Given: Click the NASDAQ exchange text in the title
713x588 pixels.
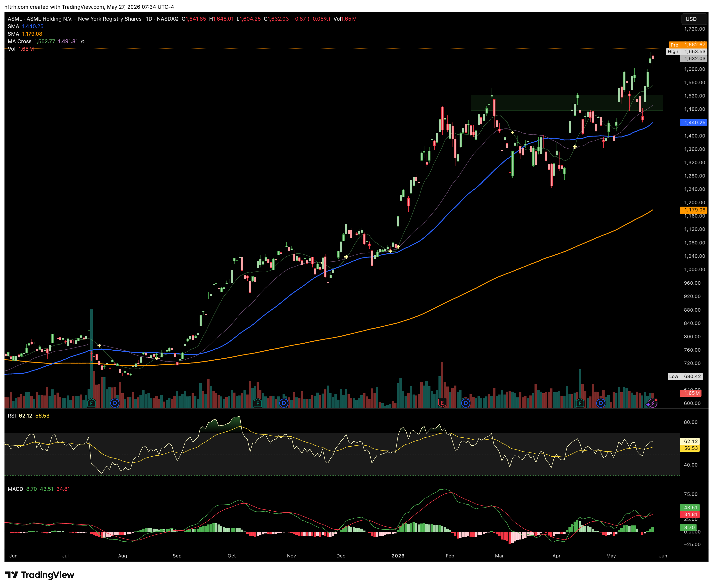Looking at the screenshot, I should (167, 19).
